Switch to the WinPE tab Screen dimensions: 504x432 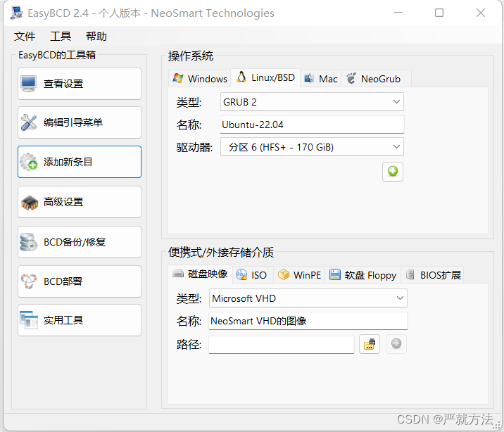pos(299,275)
